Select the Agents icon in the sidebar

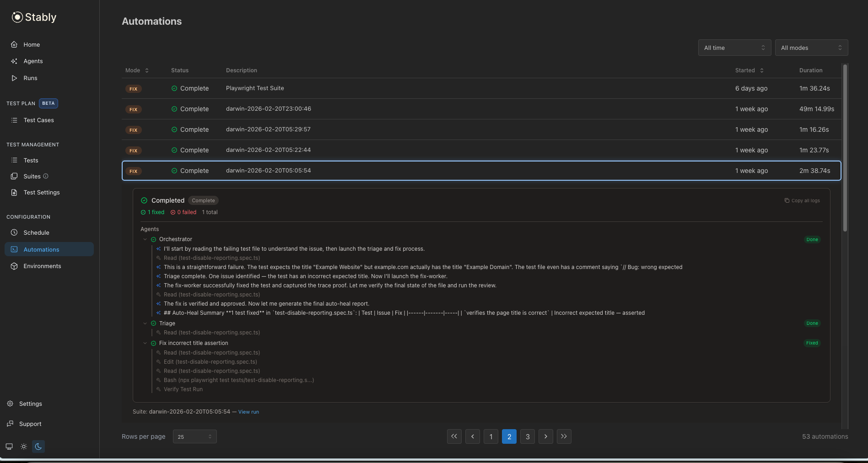click(x=14, y=61)
